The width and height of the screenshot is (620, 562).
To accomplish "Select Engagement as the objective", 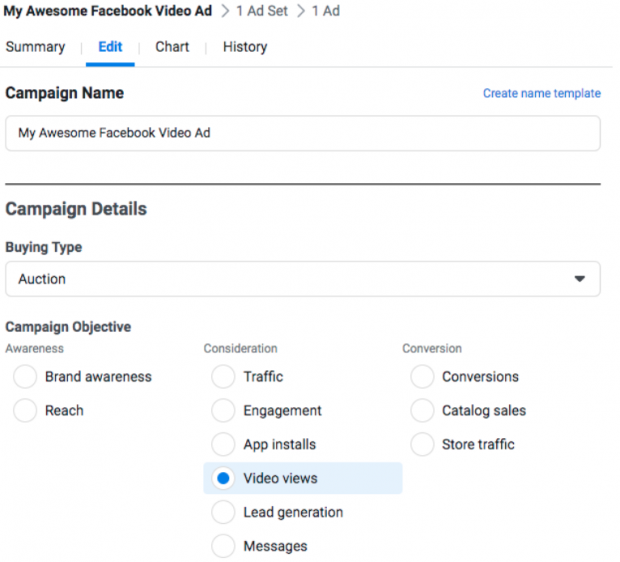I will (223, 410).
